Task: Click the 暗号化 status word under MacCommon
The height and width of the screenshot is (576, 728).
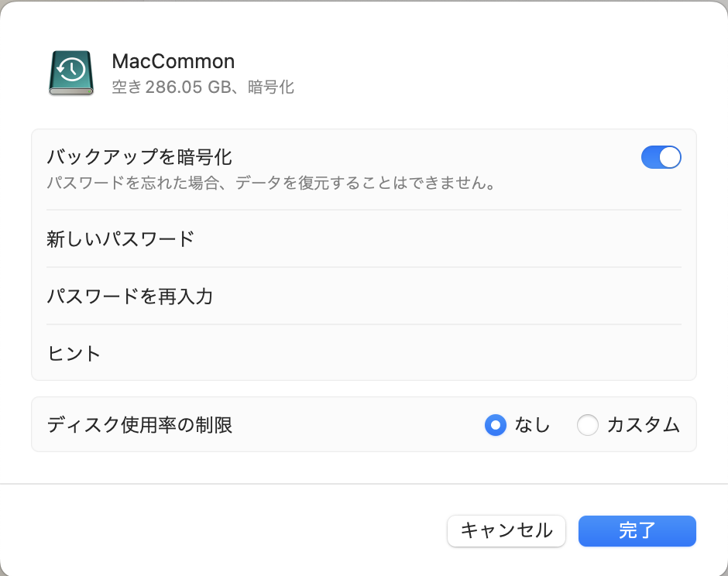Action: click(271, 87)
